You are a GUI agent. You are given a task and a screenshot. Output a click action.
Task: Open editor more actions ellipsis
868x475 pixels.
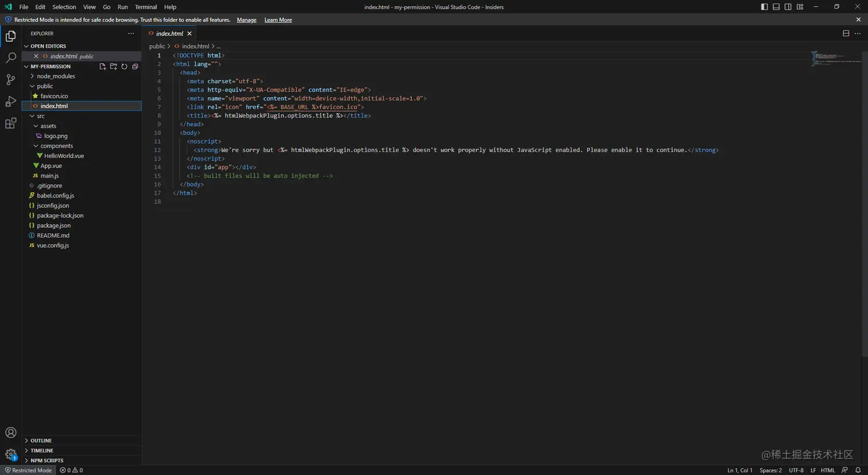click(858, 33)
